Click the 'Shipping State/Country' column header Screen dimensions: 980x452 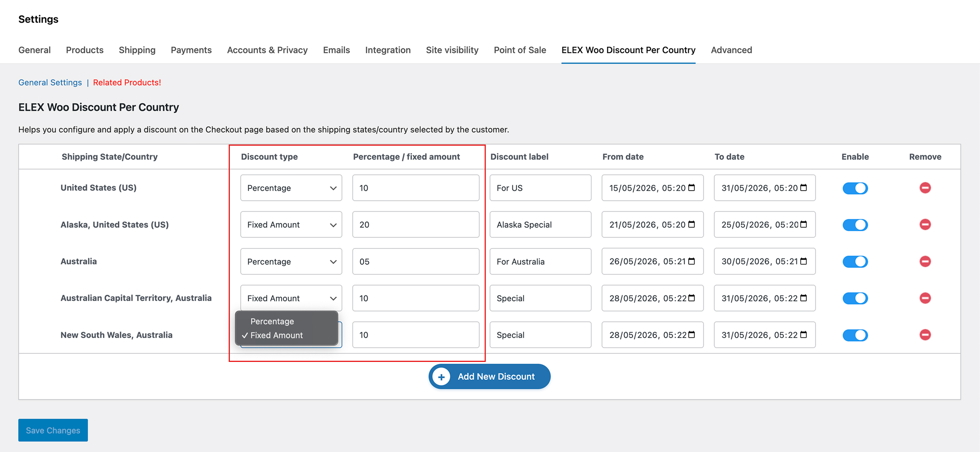110,156
